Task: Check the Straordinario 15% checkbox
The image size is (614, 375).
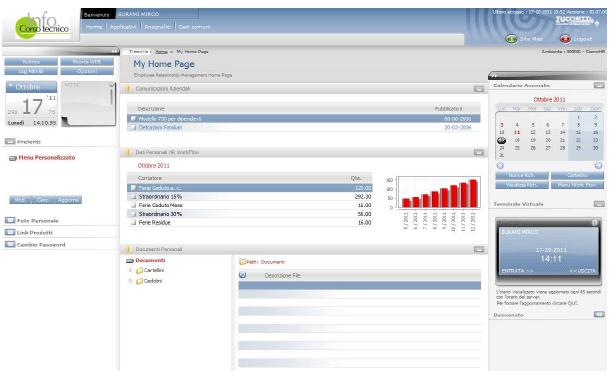Action: point(133,197)
